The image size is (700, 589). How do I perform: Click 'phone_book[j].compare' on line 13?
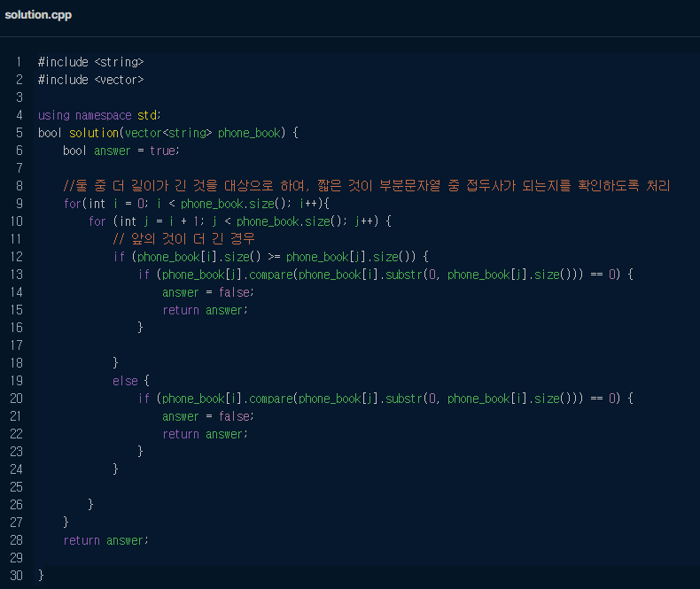(x=227, y=275)
